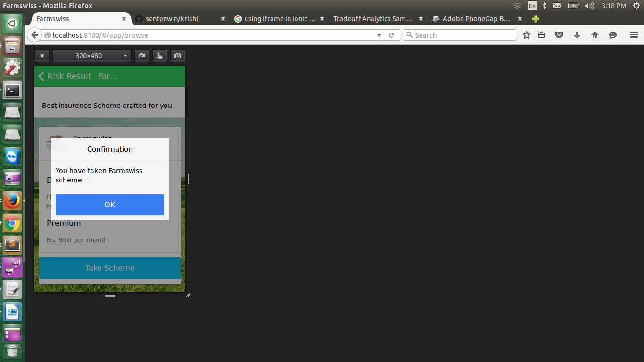Close the responsive design mode
This screenshot has width=644, height=362.
tap(41, 56)
